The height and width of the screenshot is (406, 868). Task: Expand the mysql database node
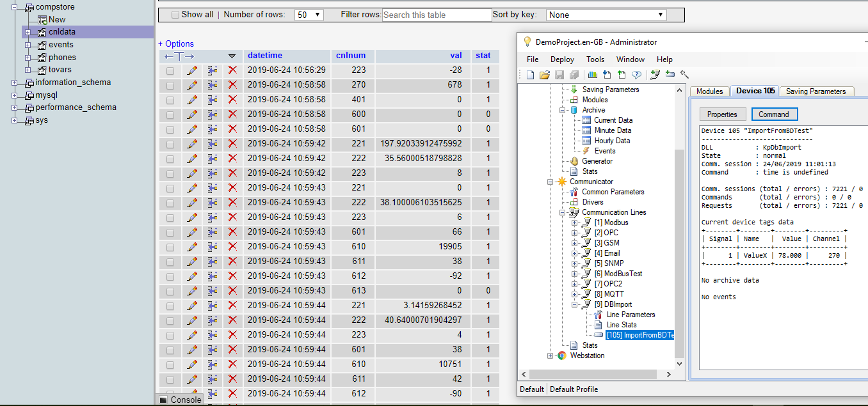pyautogui.click(x=15, y=95)
